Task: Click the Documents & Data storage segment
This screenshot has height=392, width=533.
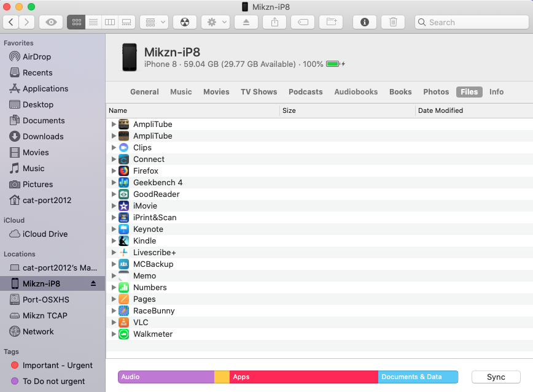Action: [x=418, y=377]
